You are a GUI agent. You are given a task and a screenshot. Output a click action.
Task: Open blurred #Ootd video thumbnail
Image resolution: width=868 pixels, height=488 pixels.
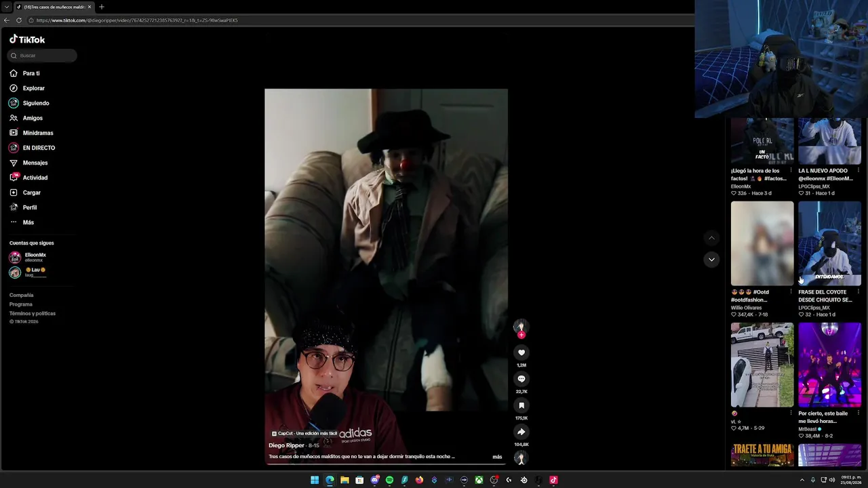(762, 243)
